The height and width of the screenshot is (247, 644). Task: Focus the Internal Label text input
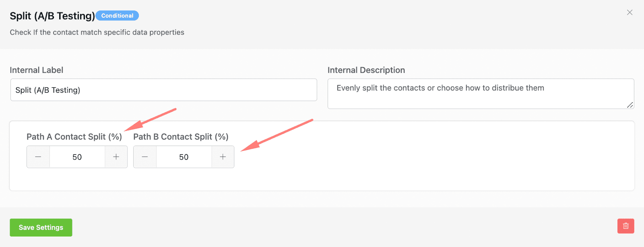[x=163, y=90]
